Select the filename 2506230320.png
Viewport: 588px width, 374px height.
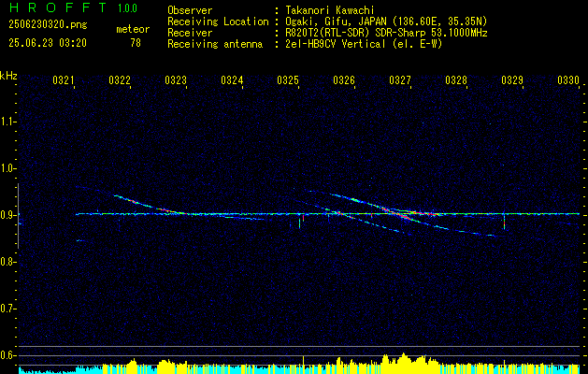coord(48,25)
